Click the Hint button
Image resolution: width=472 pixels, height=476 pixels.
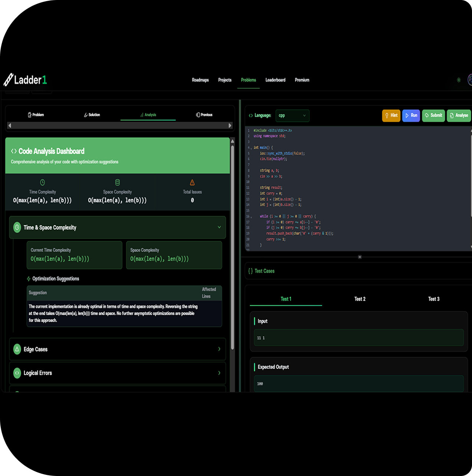click(x=391, y=116)
